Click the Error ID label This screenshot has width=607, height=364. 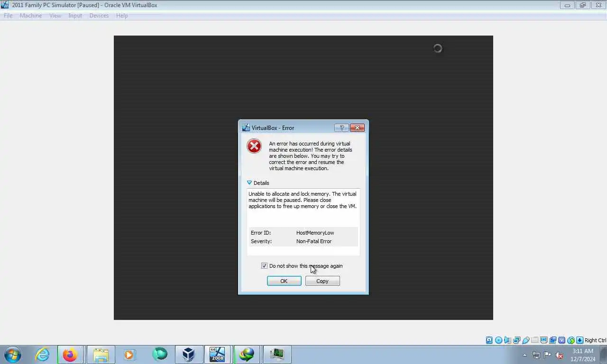[x=261, y=233]
